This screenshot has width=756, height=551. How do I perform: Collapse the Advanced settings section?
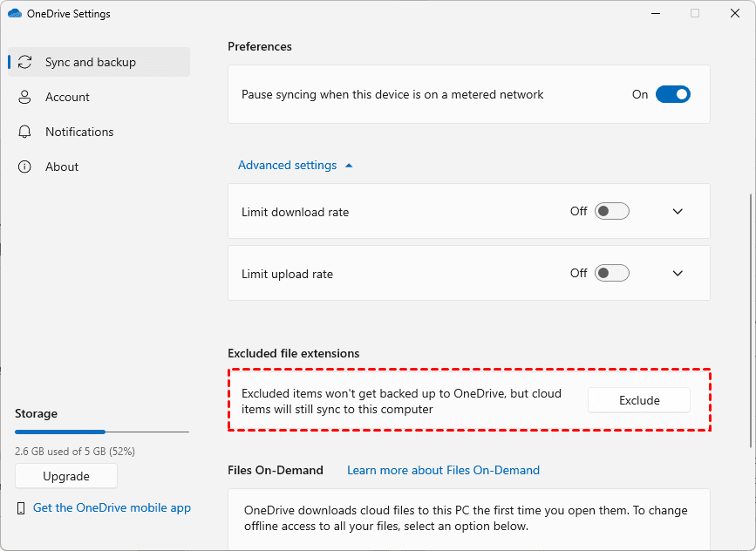(295, 165)
